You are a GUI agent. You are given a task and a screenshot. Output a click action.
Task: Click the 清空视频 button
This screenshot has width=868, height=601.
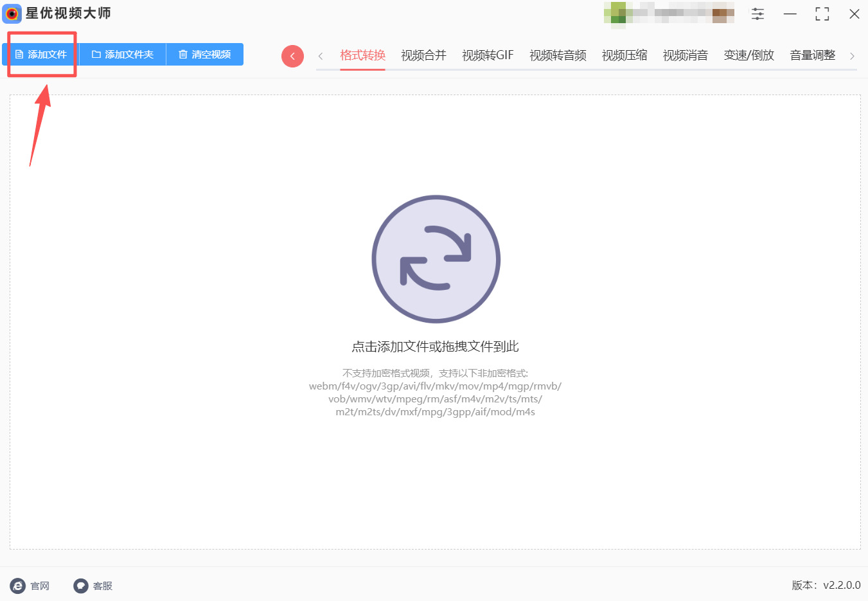pyautogui.click(x=204, y=55)
